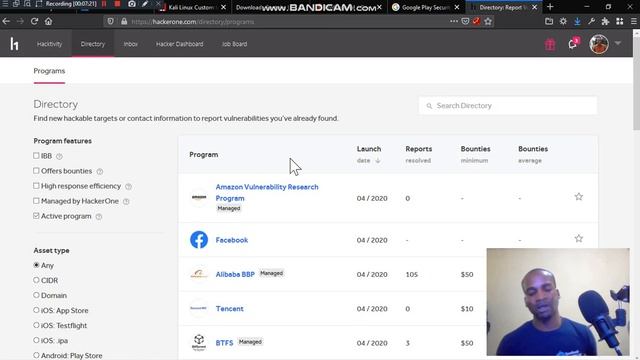Sort by Reports resolved column header
This screenshot has width=640, height=360.
tap(418, 154)
